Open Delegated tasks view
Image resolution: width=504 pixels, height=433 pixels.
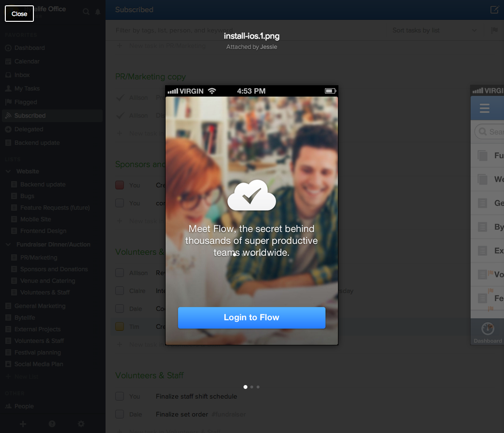[29, 129]
